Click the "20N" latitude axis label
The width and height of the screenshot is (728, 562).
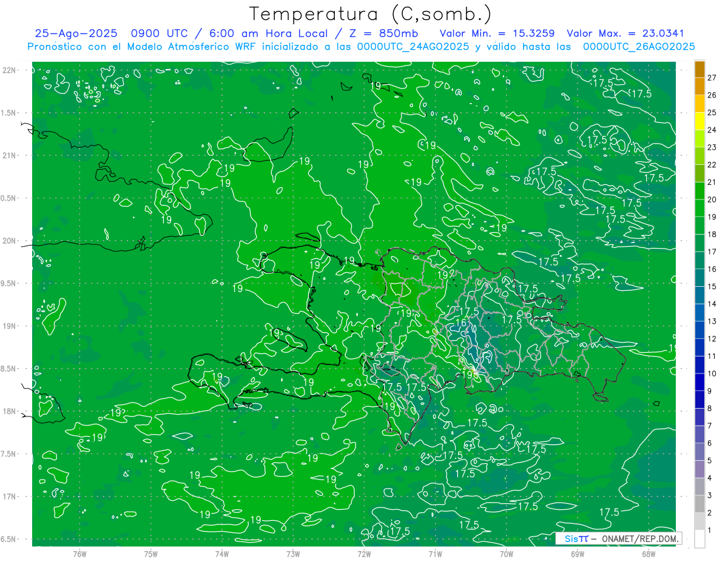tap(8, 241)
